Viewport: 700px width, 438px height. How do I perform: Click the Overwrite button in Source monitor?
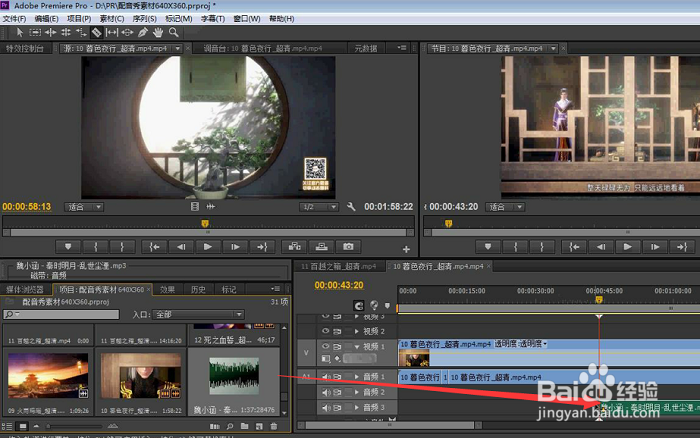(x=321, y=246)
